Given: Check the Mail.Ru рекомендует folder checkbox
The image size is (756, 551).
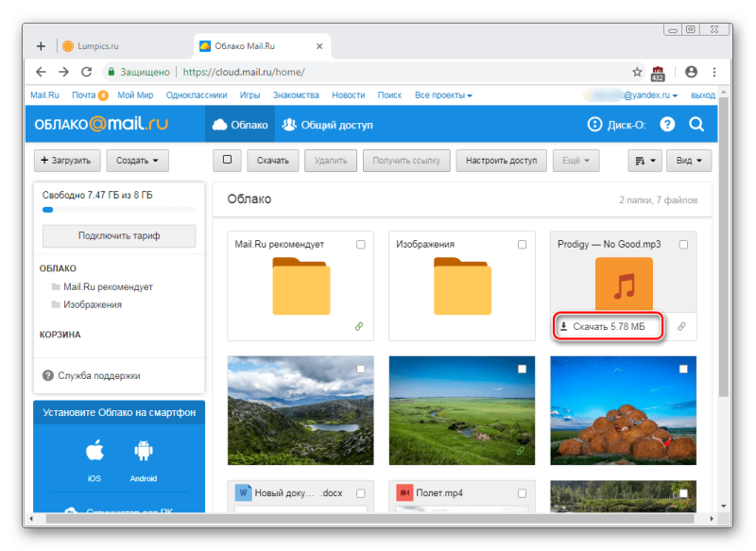Looking at the screenshot, I should point(361,245).
